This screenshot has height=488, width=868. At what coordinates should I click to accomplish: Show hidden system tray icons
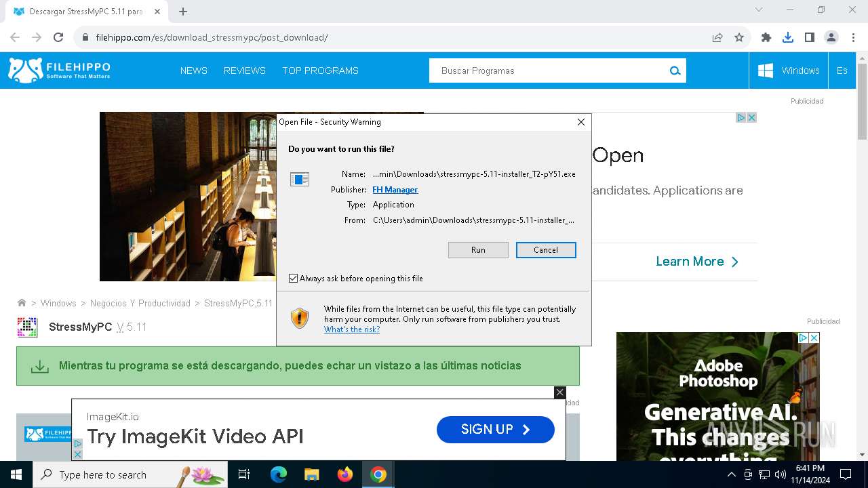click(732, 474)
